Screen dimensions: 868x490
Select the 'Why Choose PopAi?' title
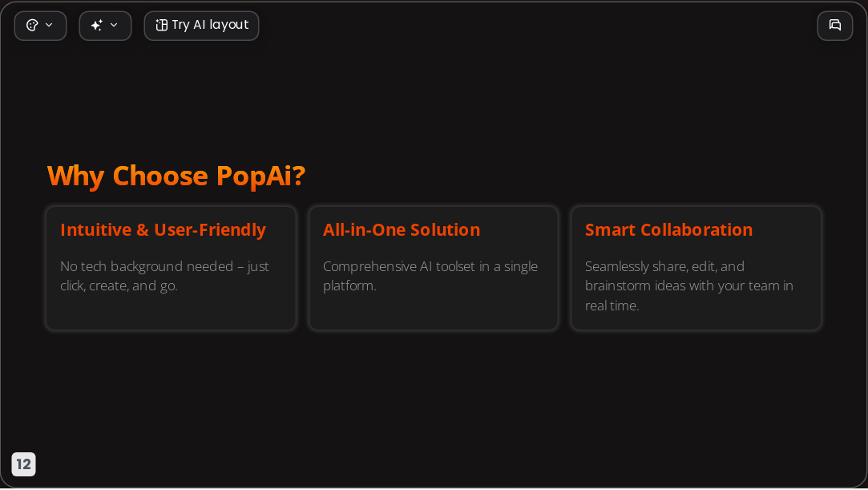click(176, 176)
